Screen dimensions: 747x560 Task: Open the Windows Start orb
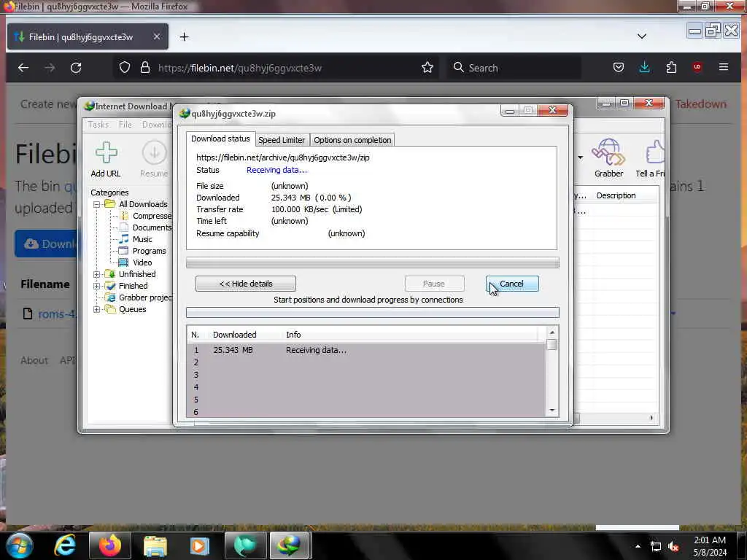click(x=19, y=545)
